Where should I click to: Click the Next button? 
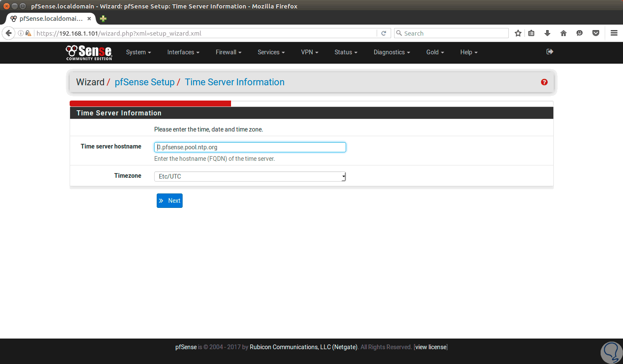(x=169, y=201)
